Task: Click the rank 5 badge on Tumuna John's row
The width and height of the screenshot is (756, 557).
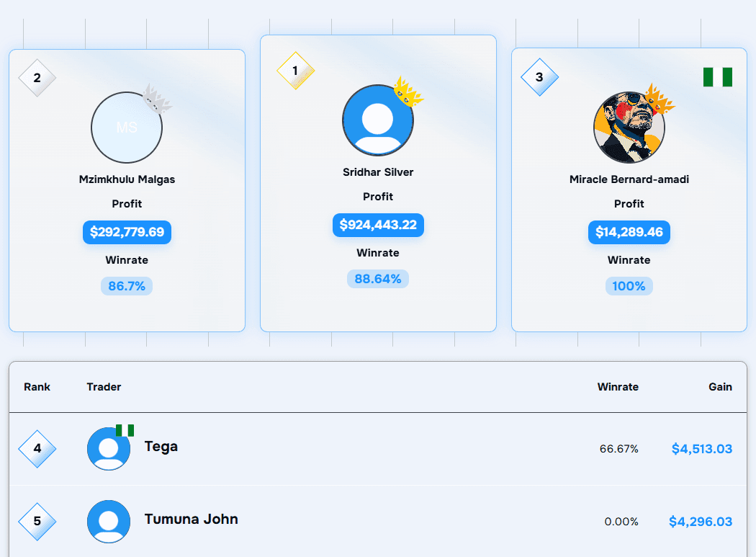Action: click(37, 521)
